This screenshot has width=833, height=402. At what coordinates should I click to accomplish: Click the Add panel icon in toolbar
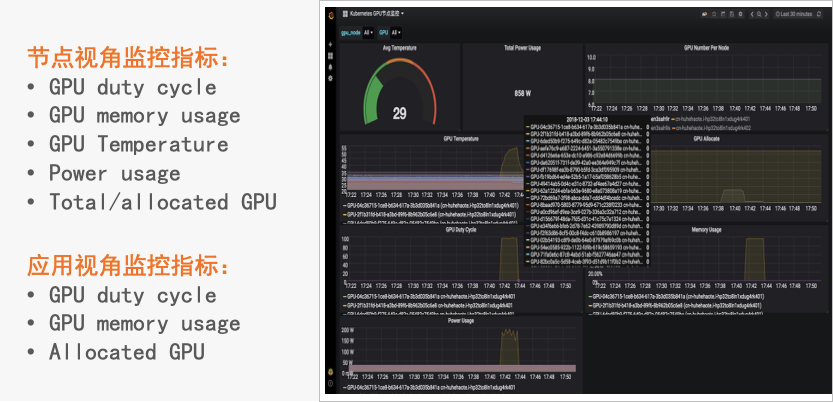tap(704, 14)
